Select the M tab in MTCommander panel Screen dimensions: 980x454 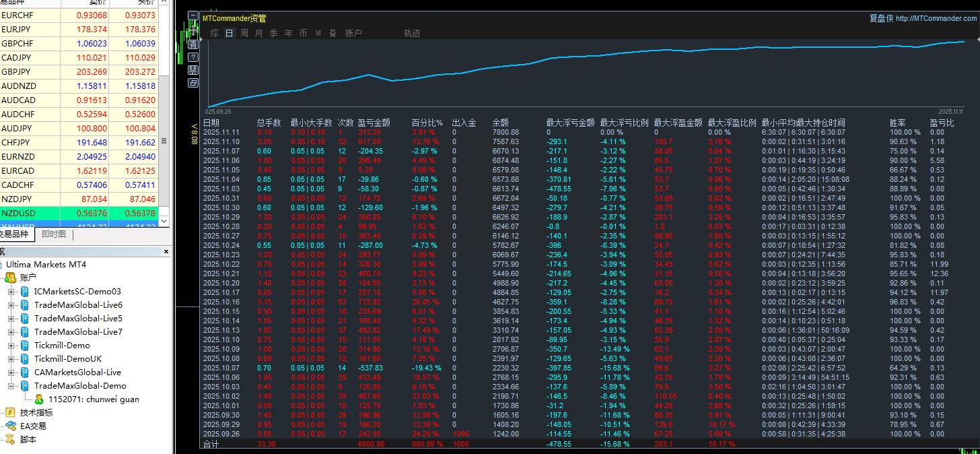tap(318, 33)
